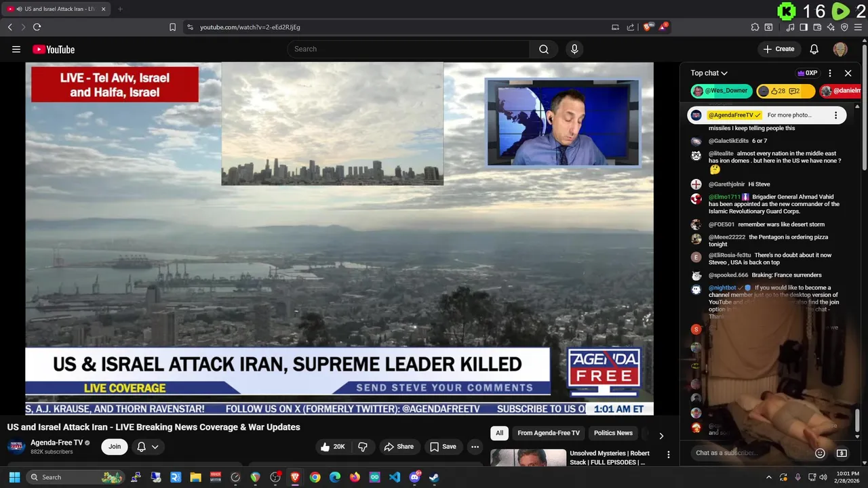The width and height of the screenshot is (868, 488).
Task: Expand notification preferences chevron next to bell
Action: click(x=155, y=447)
